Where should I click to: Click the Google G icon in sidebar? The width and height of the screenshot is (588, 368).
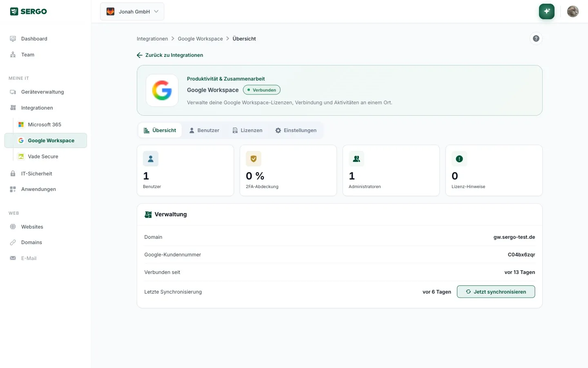pos(21,141)
